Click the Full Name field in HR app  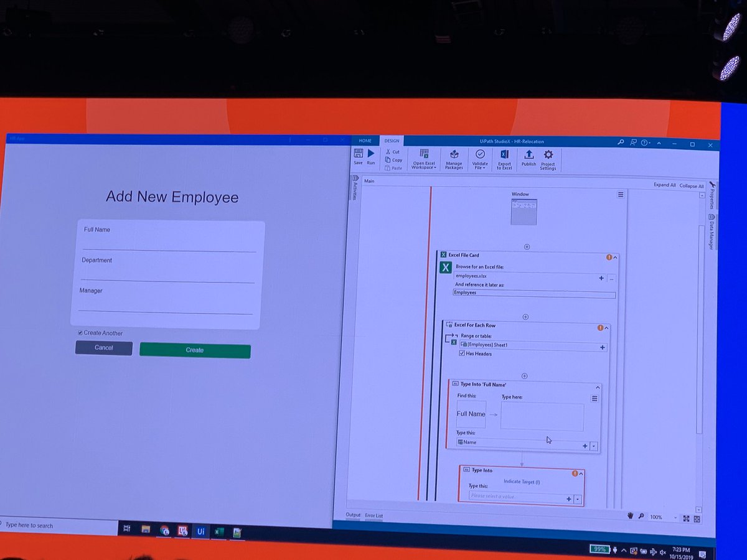coord(169,243)
